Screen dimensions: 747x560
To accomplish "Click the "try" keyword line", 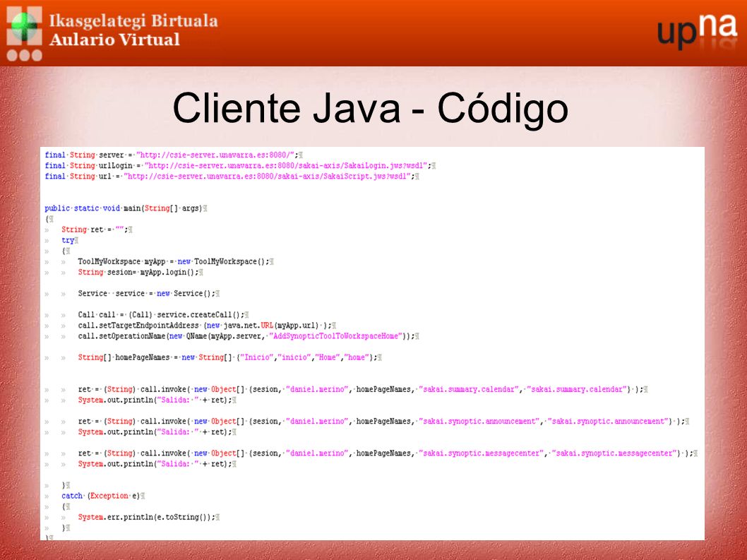I will [70, 240].
